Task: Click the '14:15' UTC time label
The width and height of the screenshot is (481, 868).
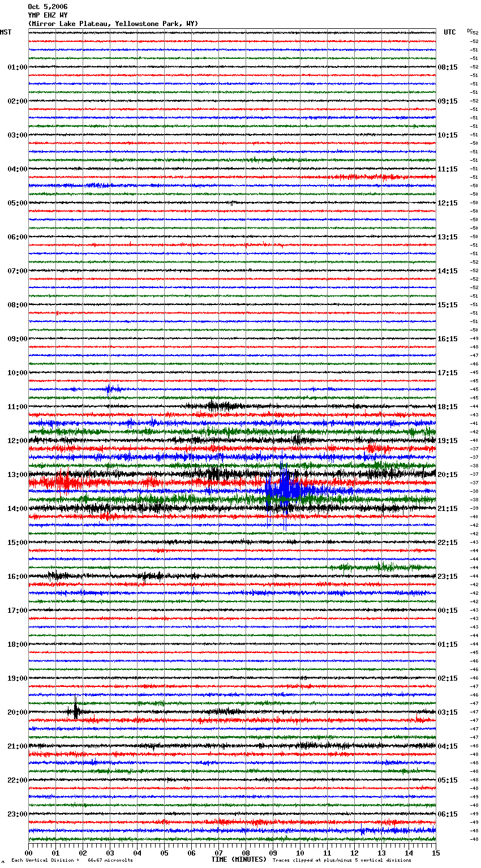Action: click(x=448, y=271)
